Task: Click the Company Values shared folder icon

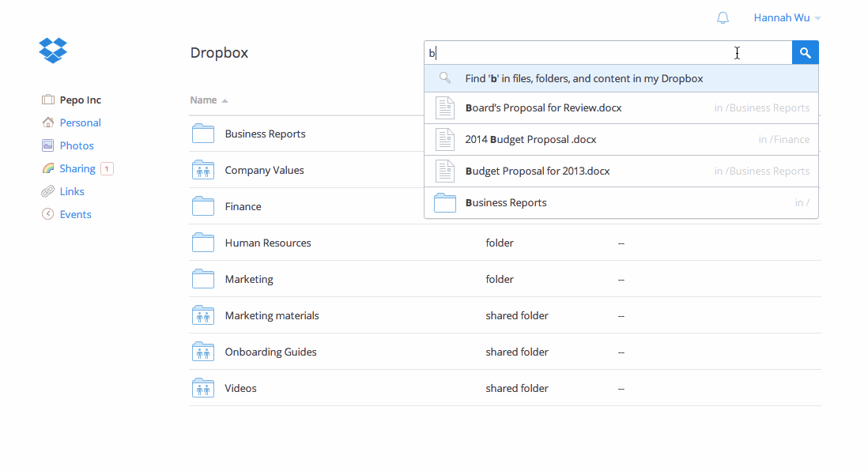Action: tap(203, 170)
